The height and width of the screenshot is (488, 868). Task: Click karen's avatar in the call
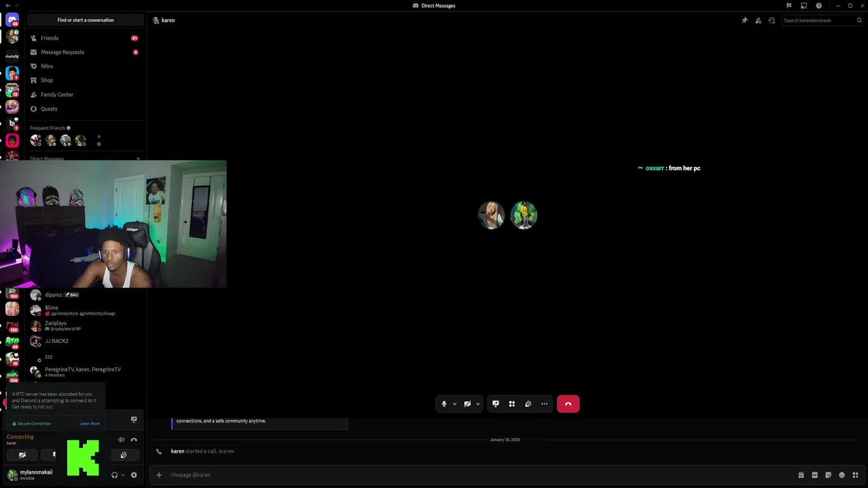[x=492, y=216]
